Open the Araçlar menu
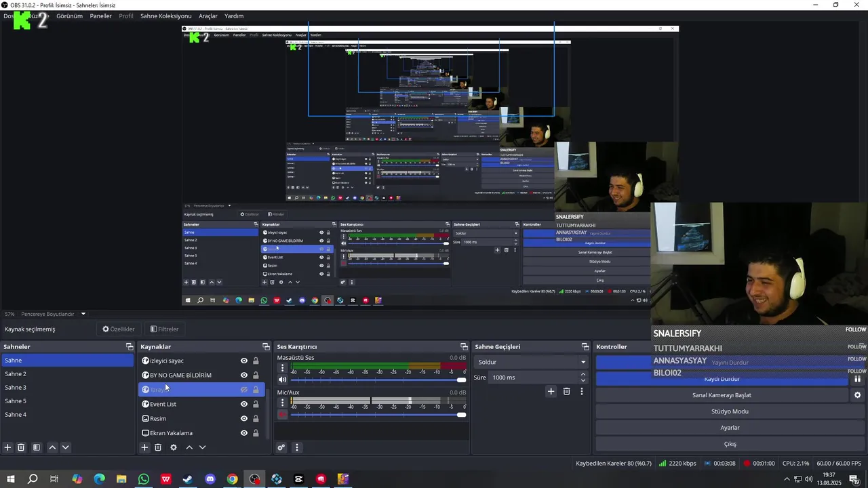 pos(208,16)
